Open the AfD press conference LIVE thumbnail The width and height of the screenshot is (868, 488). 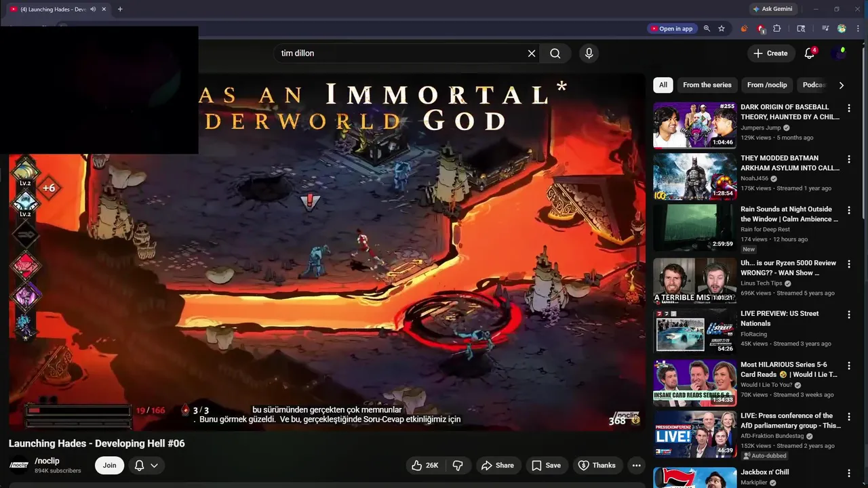694,434
